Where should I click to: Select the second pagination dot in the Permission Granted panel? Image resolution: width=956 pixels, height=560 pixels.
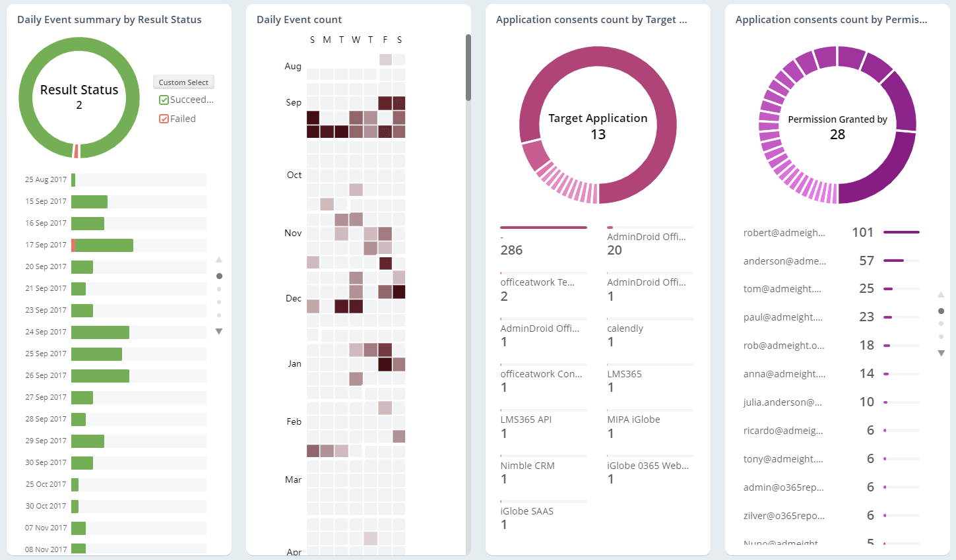pyautogui.click(x=941, y=323)
